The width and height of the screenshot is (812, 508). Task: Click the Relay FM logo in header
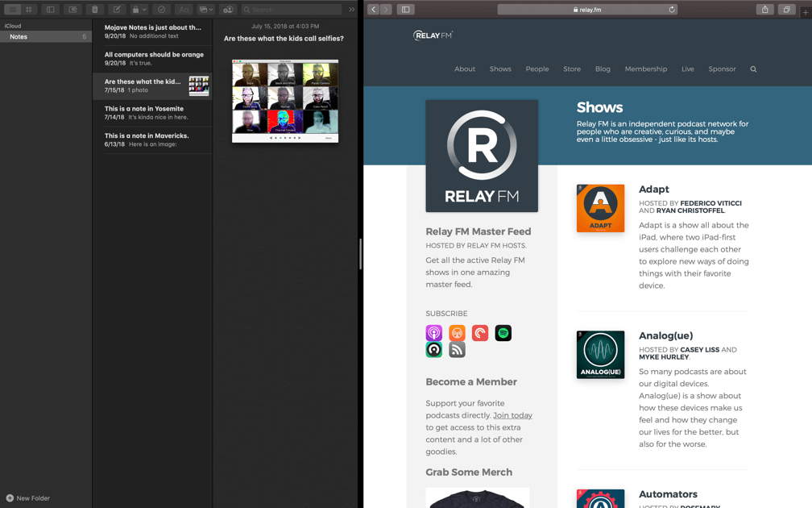pyautogui.click(x=433, y=35)
